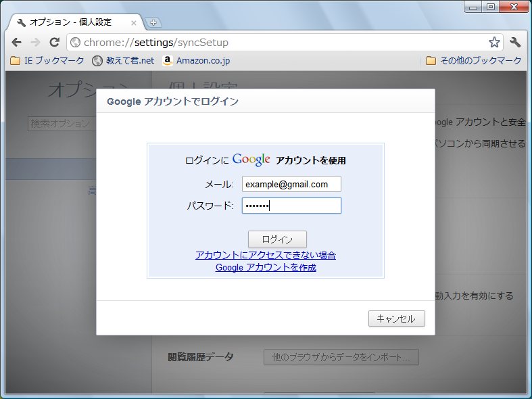Go back with the browser back arrow

pyautogui.click(x=16, y=43)
